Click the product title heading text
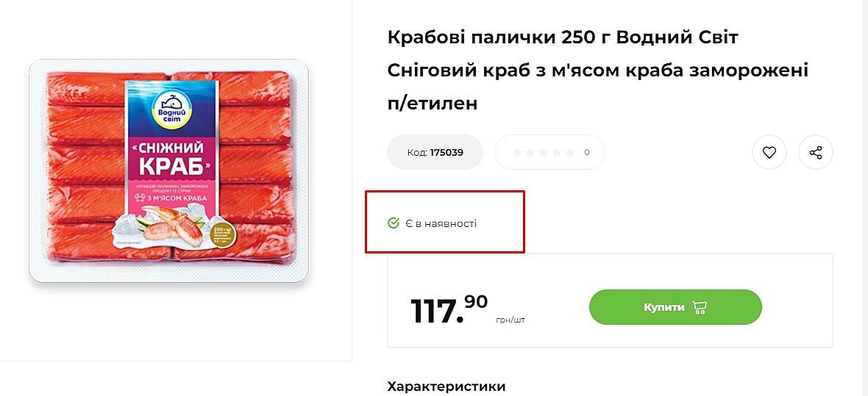This screenshot has width=868, height=396. (597, 70)
